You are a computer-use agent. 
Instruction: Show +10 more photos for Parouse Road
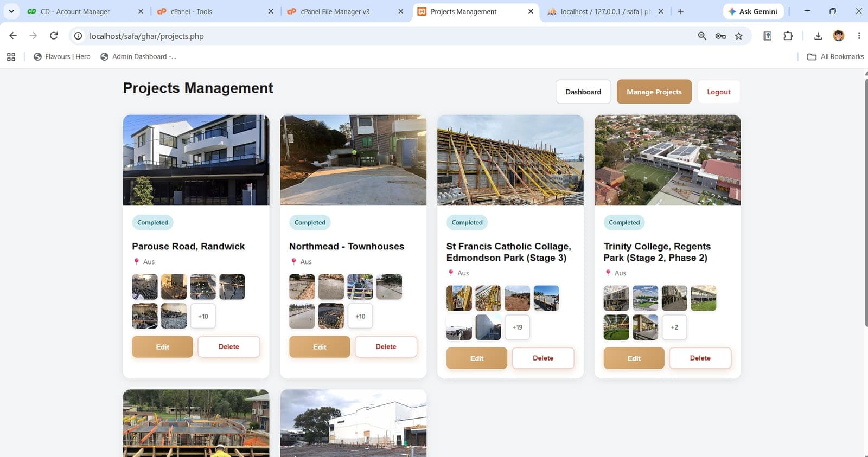[203, 316]
